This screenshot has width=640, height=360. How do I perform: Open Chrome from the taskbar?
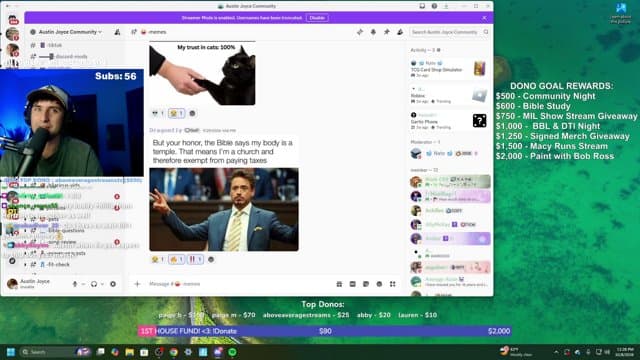pos(173,352)
